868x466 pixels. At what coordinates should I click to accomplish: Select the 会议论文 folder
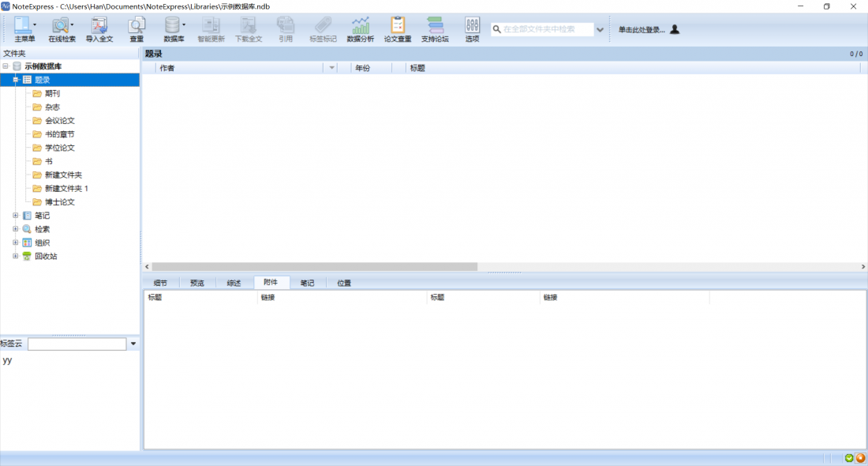(x=60, y=121)
